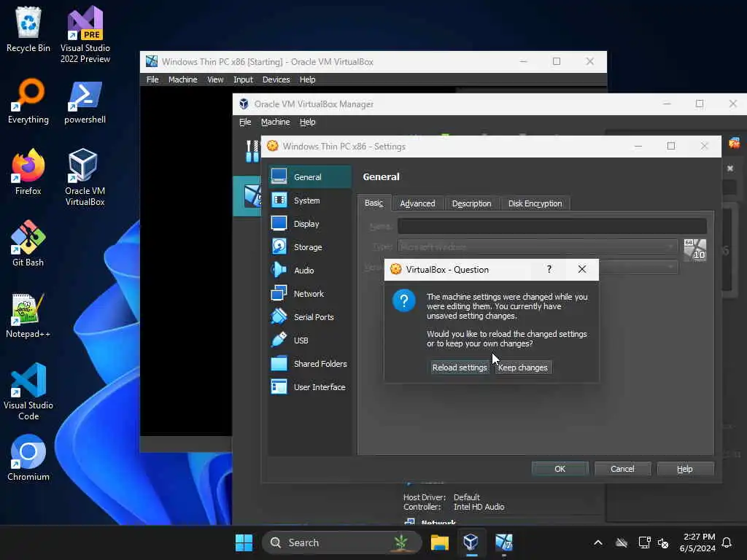Open File Explorer from the taskbar
The image size is (747, 560).
point(439,542)
